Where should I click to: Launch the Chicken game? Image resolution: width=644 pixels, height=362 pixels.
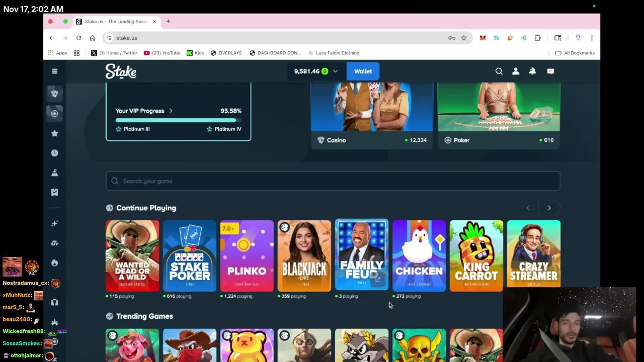(419, 256)
